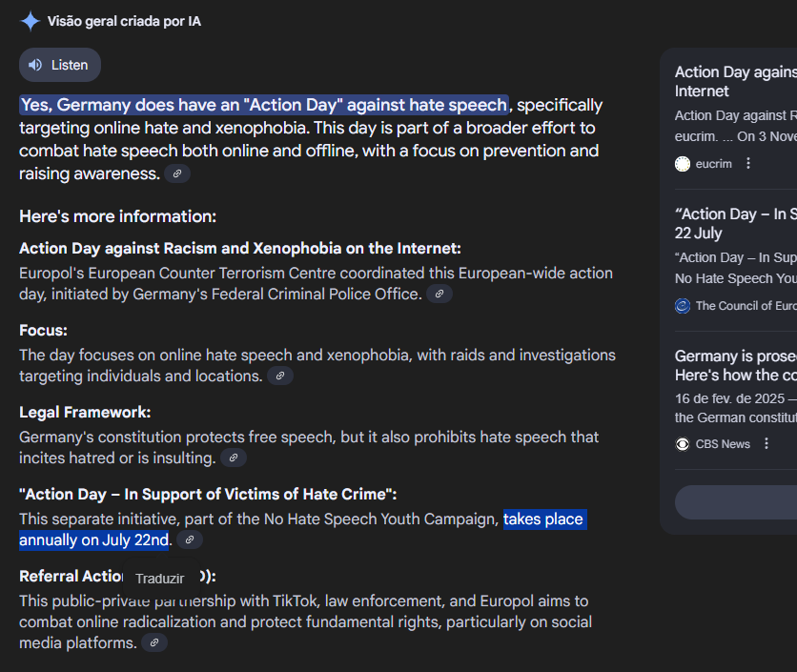This screenshot has height=672, width=797.
Task: Open the 'Germany is prosecuting' CBS News article
Action: click(735, 365)
